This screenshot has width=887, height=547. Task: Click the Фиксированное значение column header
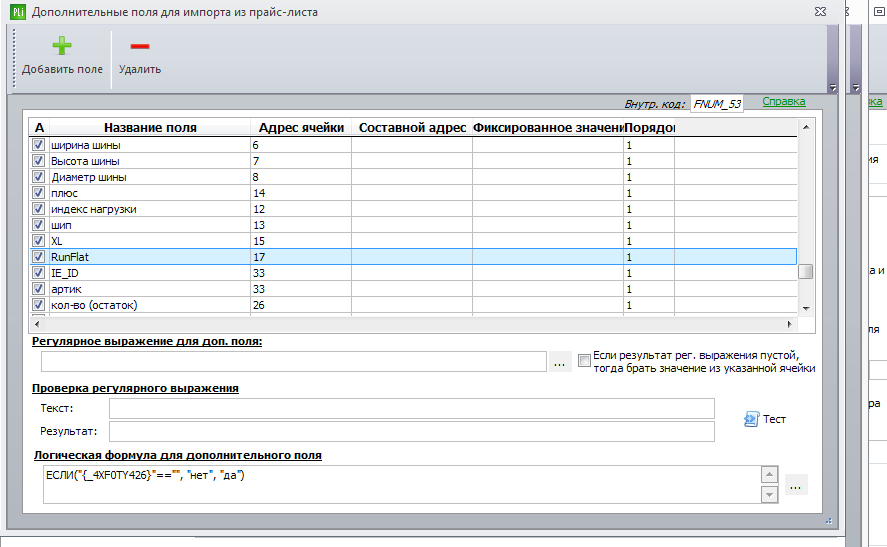548,128
